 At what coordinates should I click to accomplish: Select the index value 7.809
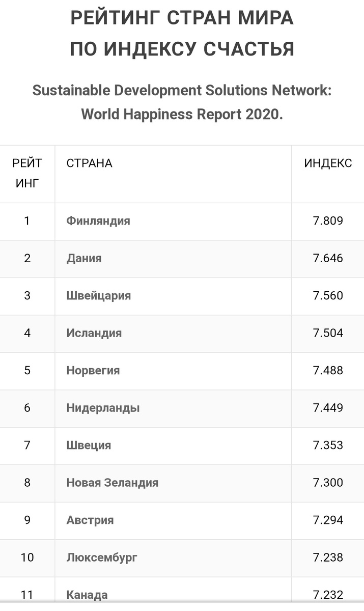[x=328, y=221]
